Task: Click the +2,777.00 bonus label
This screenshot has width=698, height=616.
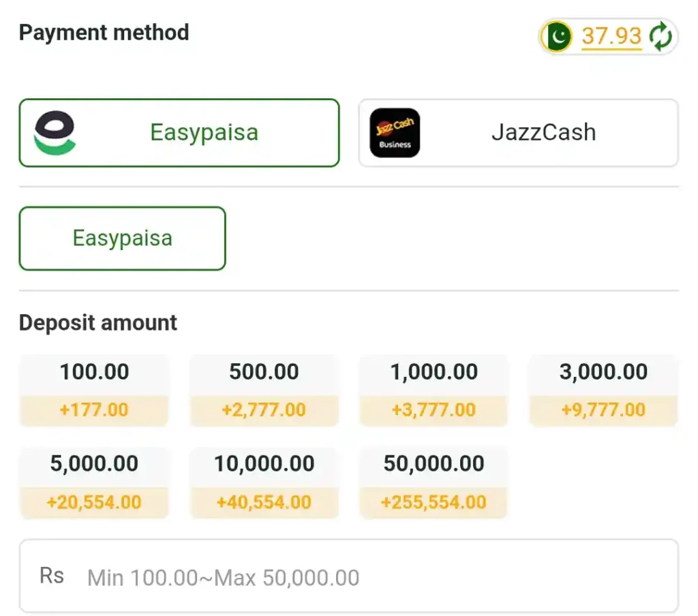Action: pos(264,410)
